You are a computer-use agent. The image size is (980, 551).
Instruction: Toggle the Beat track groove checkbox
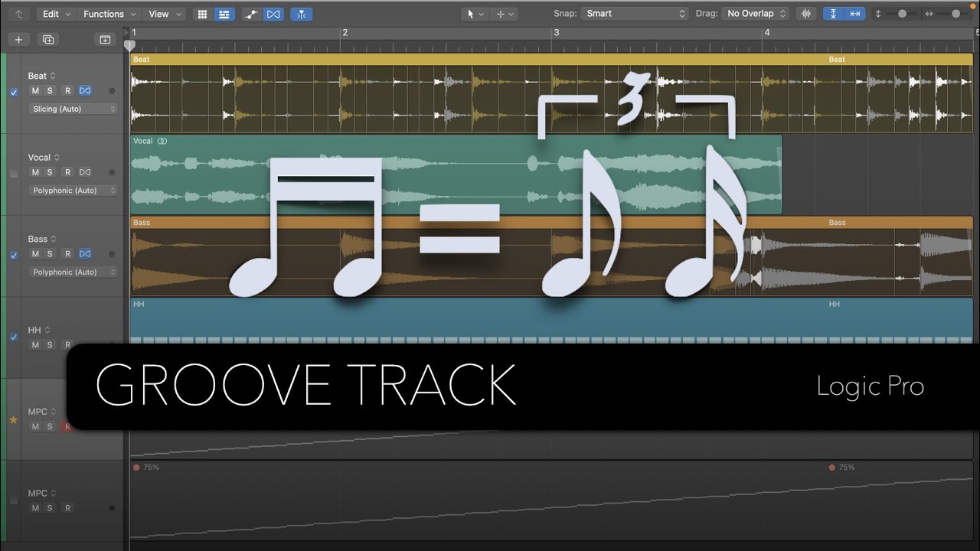(x=13, y=93)
